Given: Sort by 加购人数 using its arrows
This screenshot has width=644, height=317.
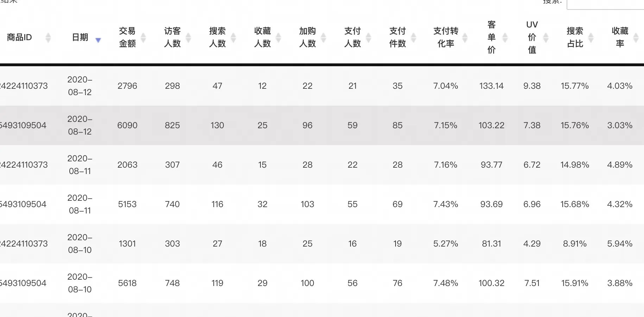Looking at the screenshot, I should [x=323, y=37].
